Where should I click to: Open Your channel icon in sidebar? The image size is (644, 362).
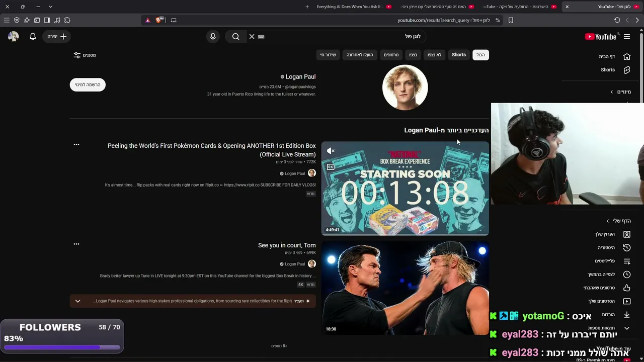coord(627,234)
